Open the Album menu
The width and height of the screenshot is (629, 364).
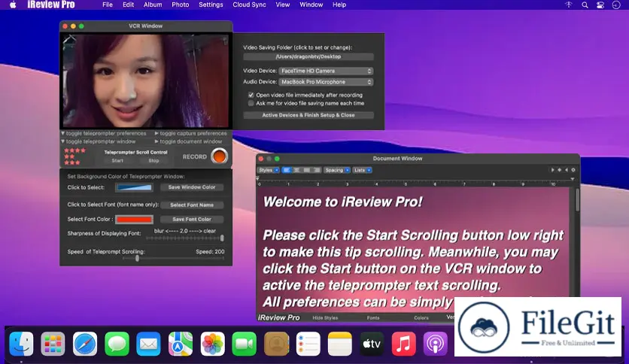tap(153, 5)
